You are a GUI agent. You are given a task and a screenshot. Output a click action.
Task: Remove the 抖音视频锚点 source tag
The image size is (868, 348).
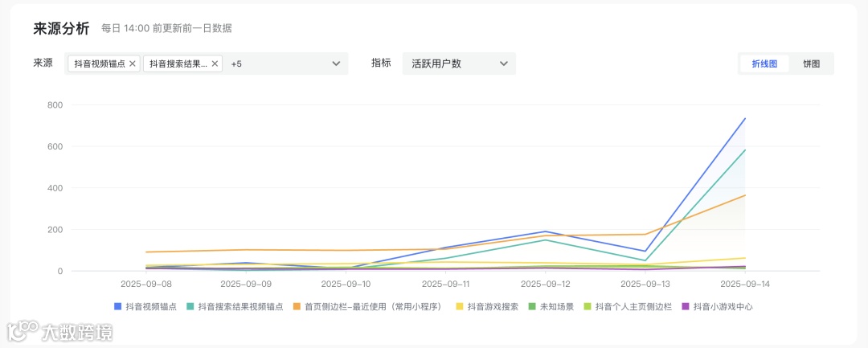(x=133, y=63)
